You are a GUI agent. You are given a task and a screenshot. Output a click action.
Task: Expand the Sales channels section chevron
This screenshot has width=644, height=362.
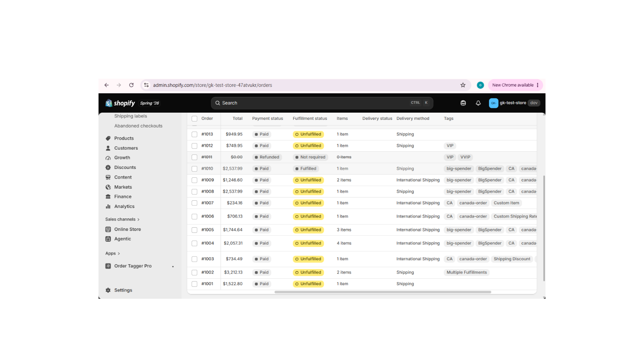click(138, 220)
